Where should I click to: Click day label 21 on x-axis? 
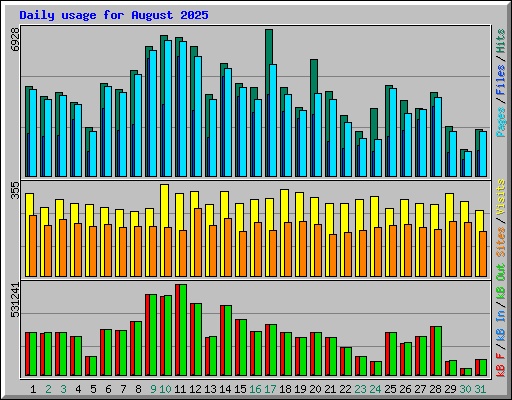coord(330,389)
